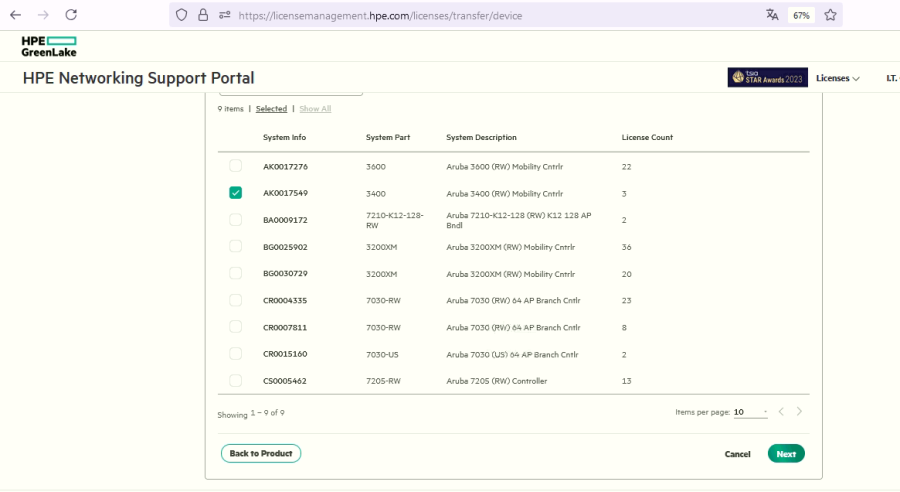Go to next page using pagination arrow
Screen dimensions: 900x492
(799, 412)
